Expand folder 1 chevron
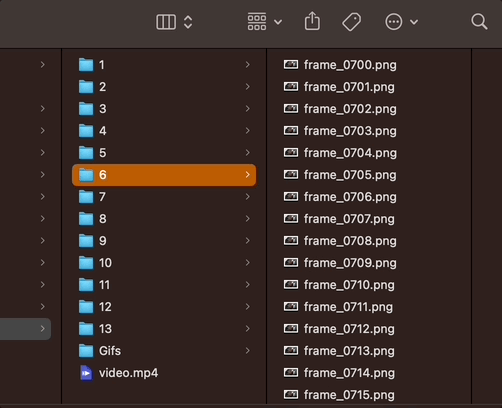Image resolution: width=502 pixels, height=408 pixels. tap(248, 65)
